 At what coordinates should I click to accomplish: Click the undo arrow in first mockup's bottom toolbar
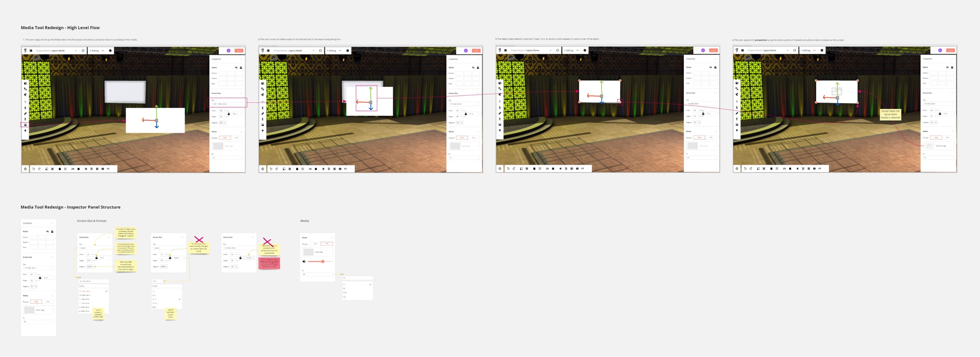pos(34,169)
